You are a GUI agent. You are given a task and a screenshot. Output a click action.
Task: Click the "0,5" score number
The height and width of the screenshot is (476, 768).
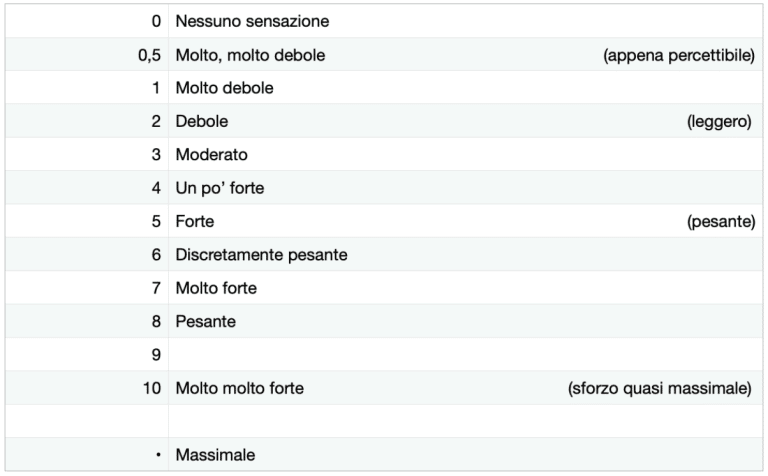(150, 55)
